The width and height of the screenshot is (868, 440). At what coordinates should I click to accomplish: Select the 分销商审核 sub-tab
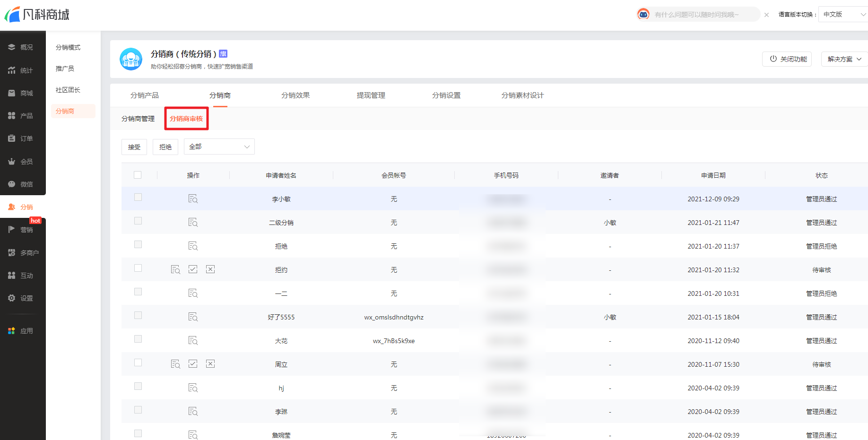[186, 119]
